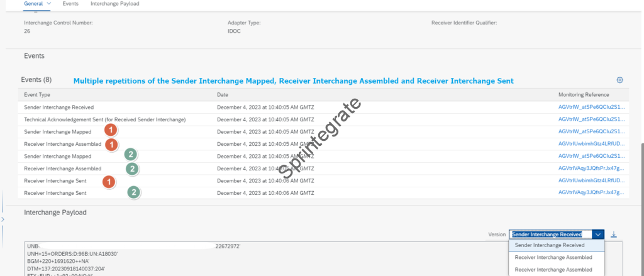Image resolution: width=644 pixels, height=276 pixels.
Task: Expand the General tab chevron
Action: click(x=49, y=4)
